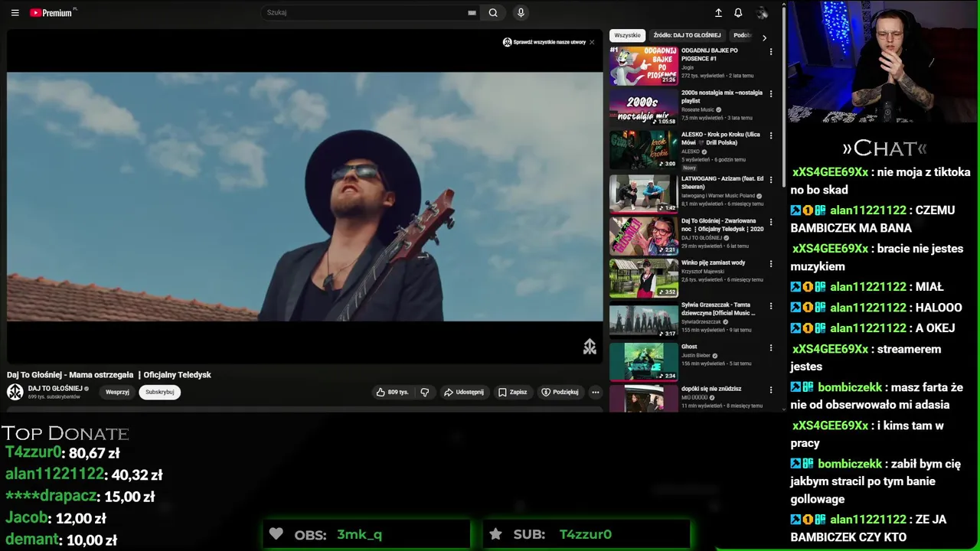980x551 pixels.
Task: Open the account avatar menu
Action: click(762, 13)
